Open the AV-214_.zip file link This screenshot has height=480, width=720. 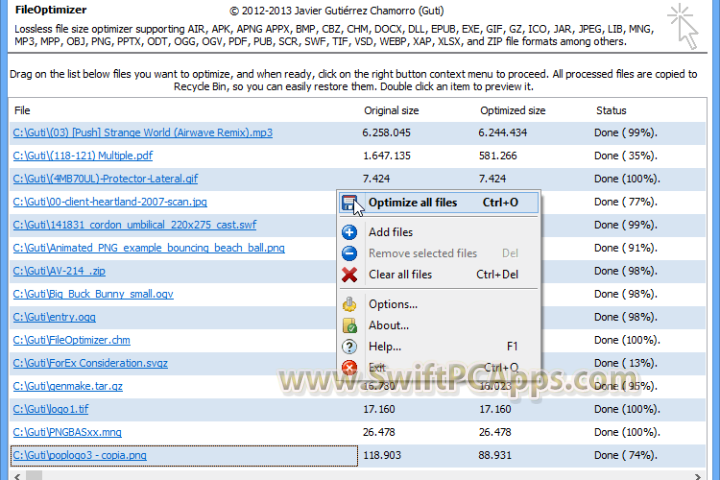point(59,271)
